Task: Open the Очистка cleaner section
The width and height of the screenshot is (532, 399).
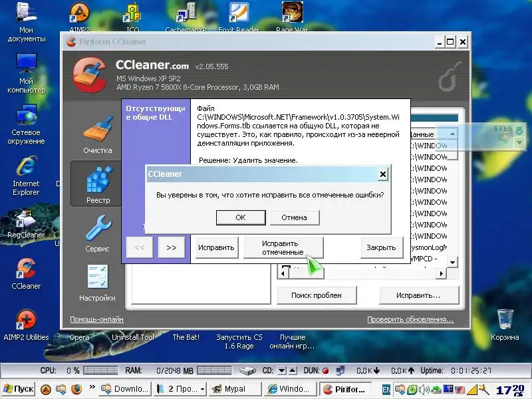Action: [97, 135]
